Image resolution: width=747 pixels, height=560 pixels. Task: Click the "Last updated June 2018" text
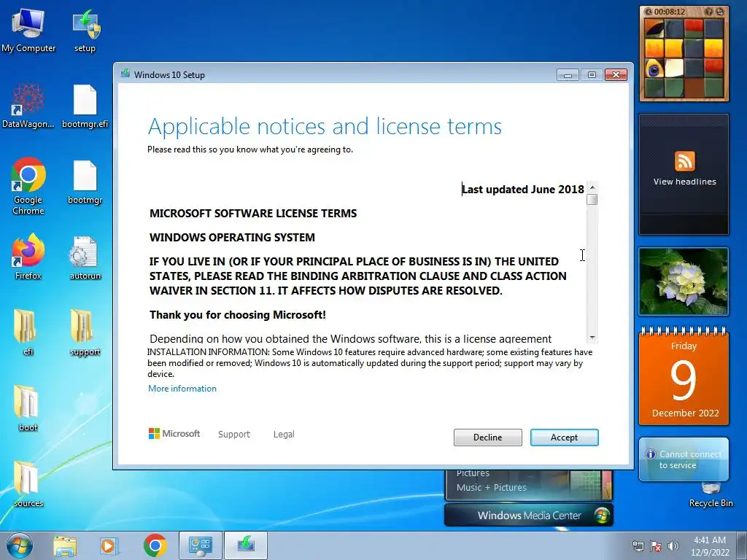[x=522, y=190]
